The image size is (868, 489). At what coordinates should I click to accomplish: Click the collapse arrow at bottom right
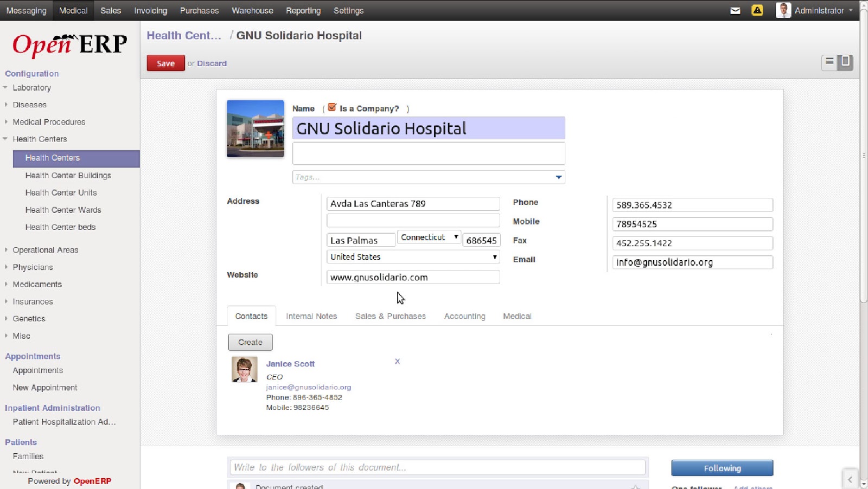tap(850, 479)
